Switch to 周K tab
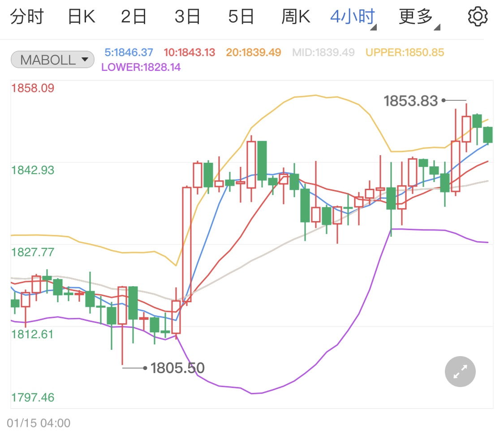 coord(296,17)
